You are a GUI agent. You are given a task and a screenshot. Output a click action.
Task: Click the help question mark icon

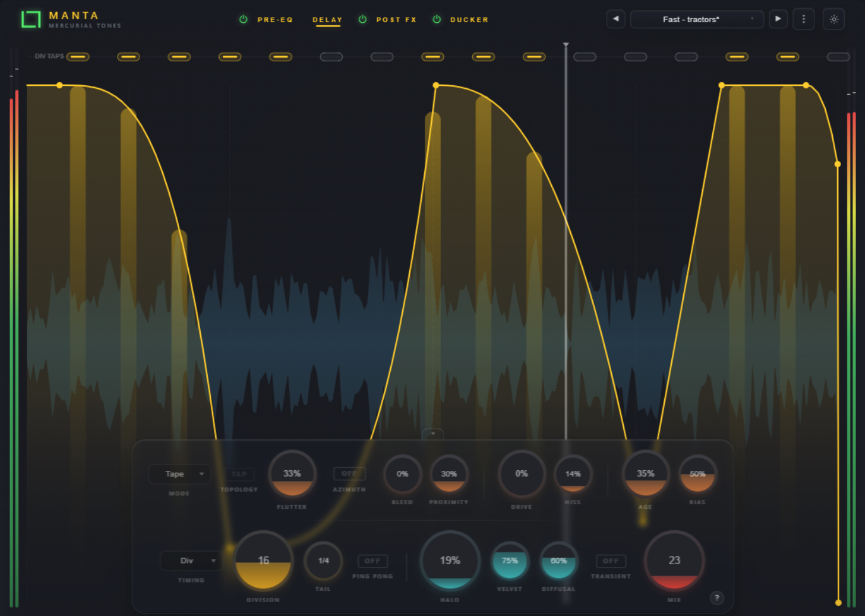point(717,598)
